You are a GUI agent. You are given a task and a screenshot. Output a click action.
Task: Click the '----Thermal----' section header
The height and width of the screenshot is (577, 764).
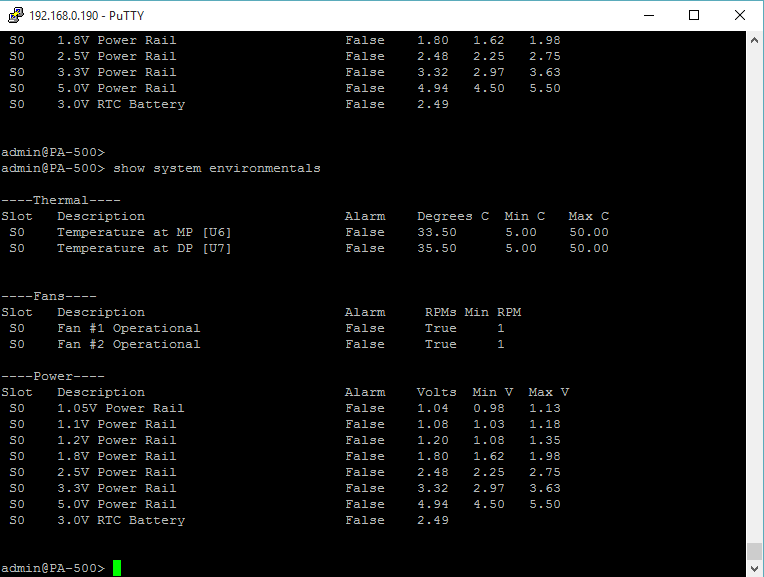coord(61,200)
